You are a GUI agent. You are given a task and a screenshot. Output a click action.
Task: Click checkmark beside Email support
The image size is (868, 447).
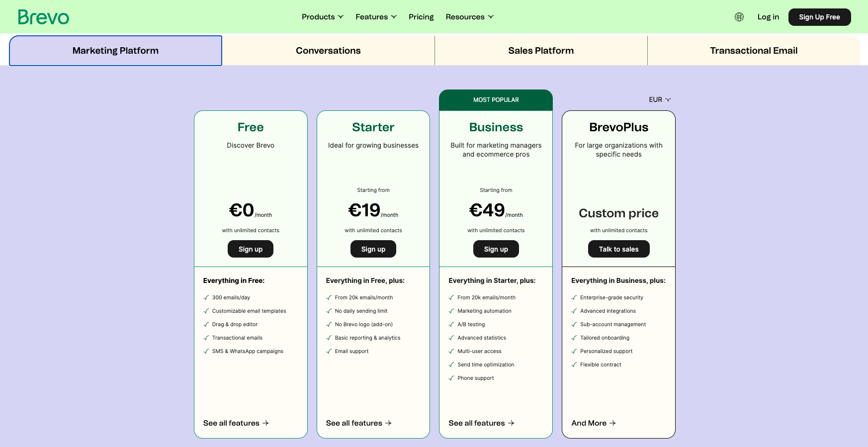click(x=329, y=351)
